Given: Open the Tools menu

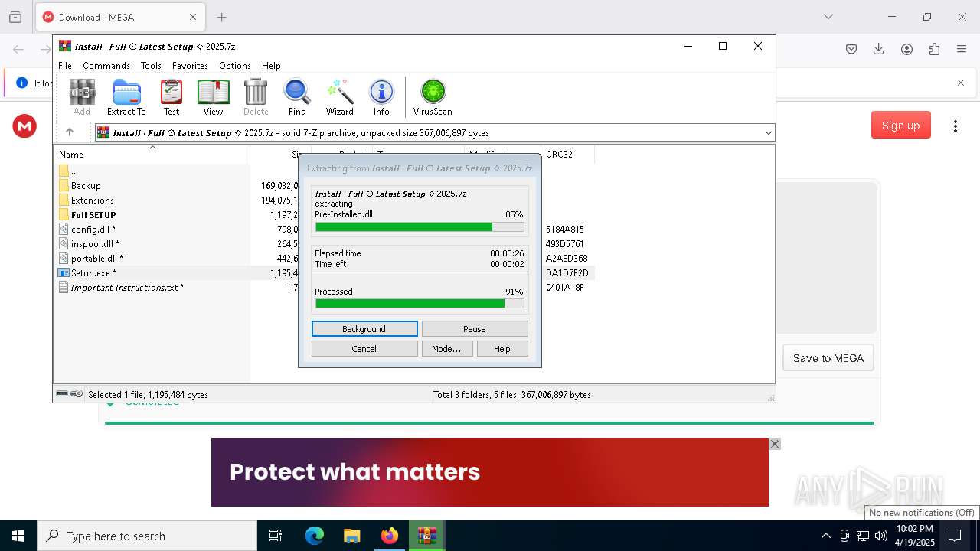Looking at the screenshot, I should 151,66.
